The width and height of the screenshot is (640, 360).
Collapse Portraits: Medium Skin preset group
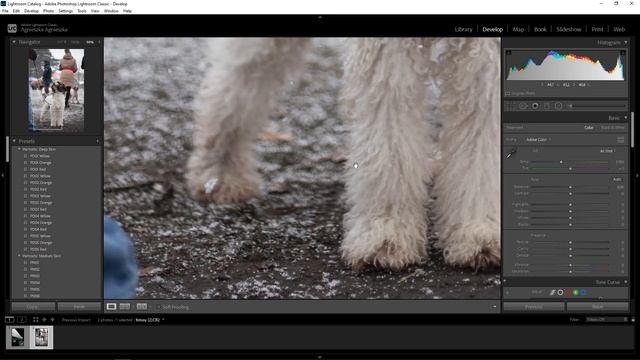click(x=19, y=256)
